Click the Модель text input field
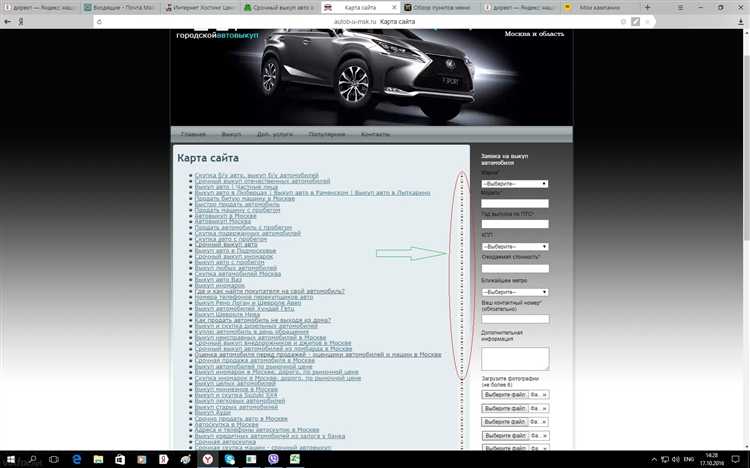This screenshot has width=750, height=468. (x=515, y=204)
